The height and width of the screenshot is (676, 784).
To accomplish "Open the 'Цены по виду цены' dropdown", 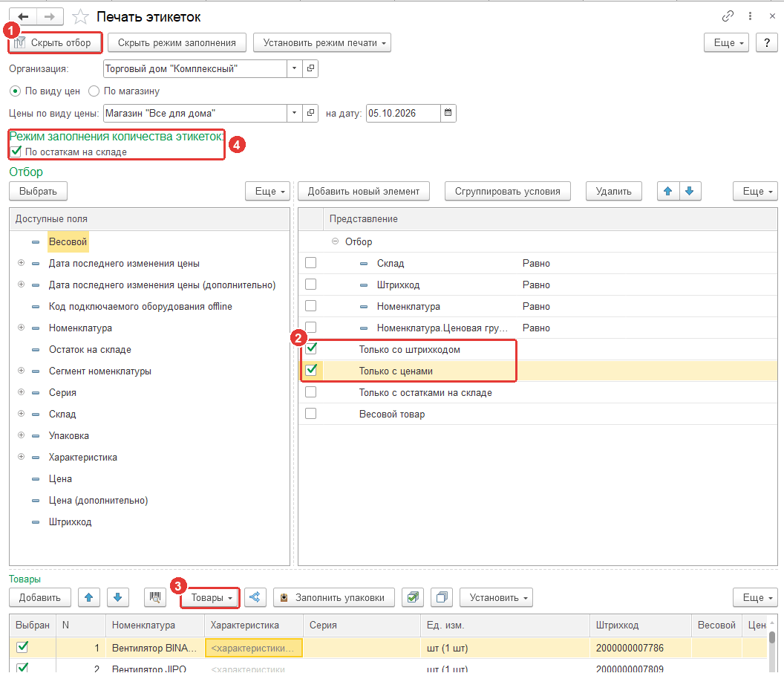I will click(x=295, y=113).
